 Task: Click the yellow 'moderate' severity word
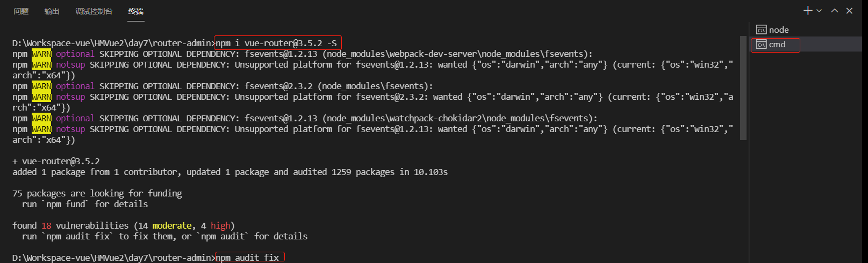pos(172,226)
